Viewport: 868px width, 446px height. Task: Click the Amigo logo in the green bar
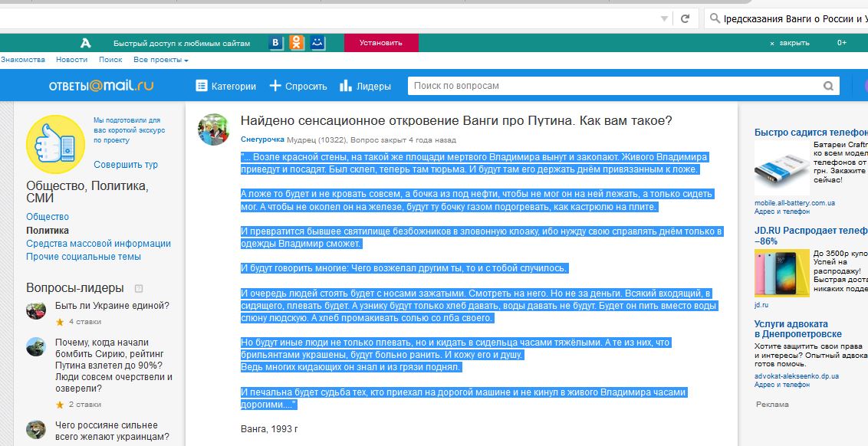[86, 44]
